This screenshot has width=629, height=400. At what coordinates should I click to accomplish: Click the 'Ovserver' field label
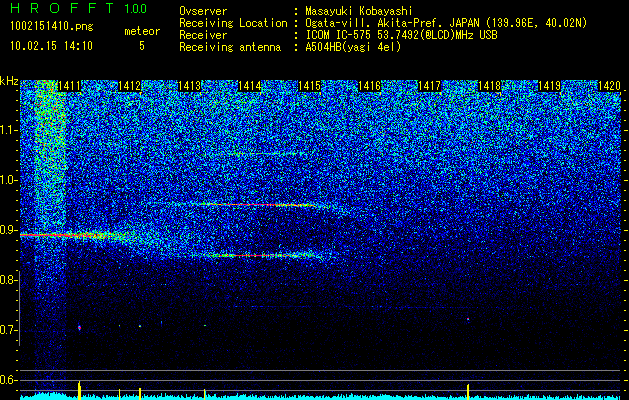tap(203, 11)
